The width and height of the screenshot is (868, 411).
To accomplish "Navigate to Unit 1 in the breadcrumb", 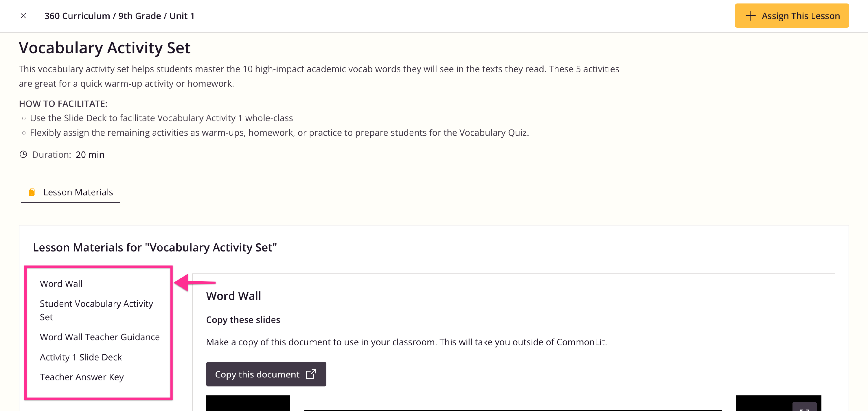I will 182,16.
